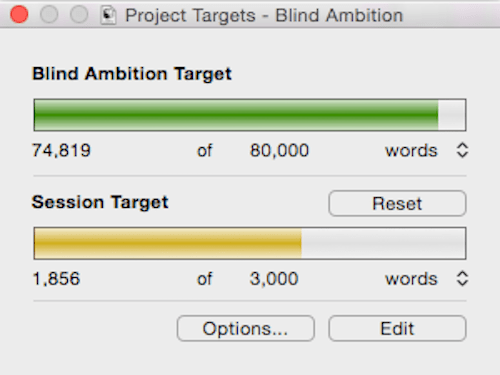The width and height of the screenshot is (500, 375).
Task: Click the session target 'words' unit label
Action: pyautogui.click(x=411, y=279)
